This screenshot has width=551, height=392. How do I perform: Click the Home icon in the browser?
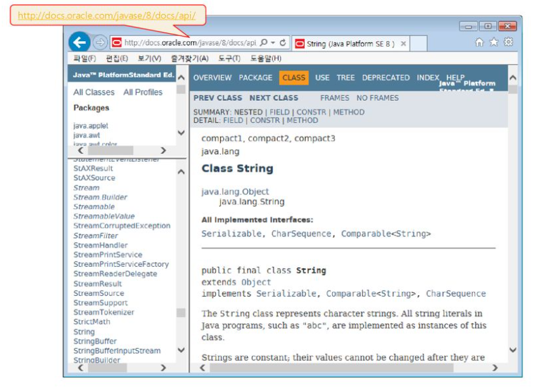pos(479,43)
